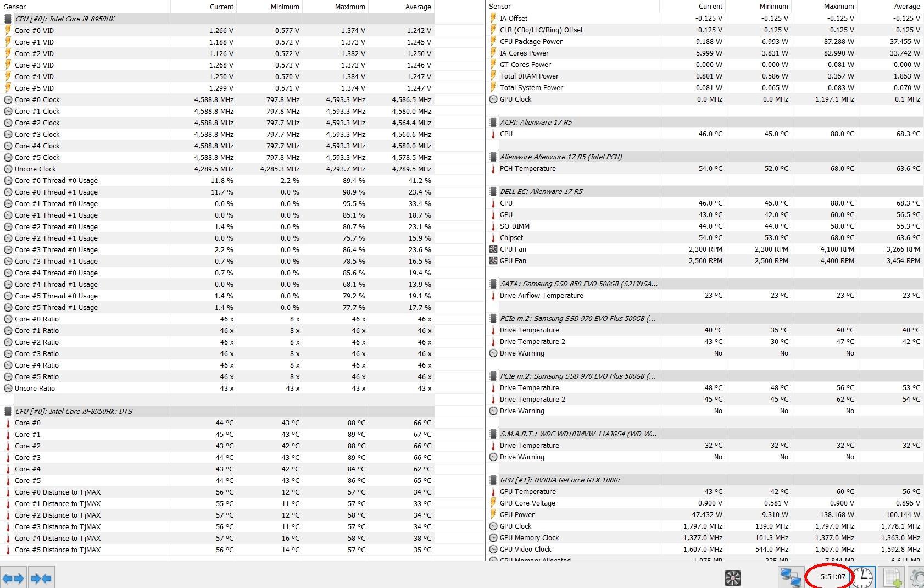This screenshot has height=588, width=924.
Task: Select the S.M.A.R.T. WDC drive group header
Action: 578,434
